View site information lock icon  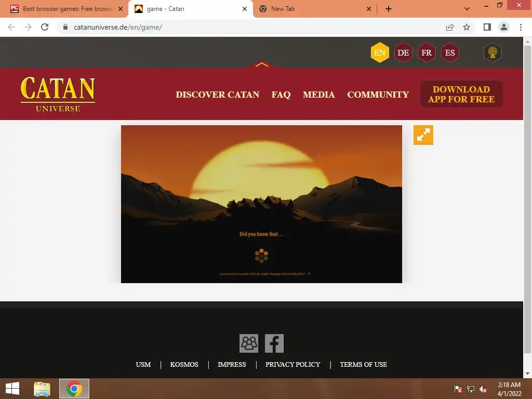point(65,27)
